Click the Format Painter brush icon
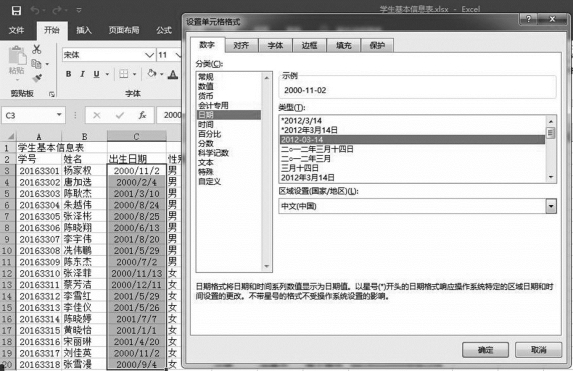573x371 pixels. click(37, 77)
